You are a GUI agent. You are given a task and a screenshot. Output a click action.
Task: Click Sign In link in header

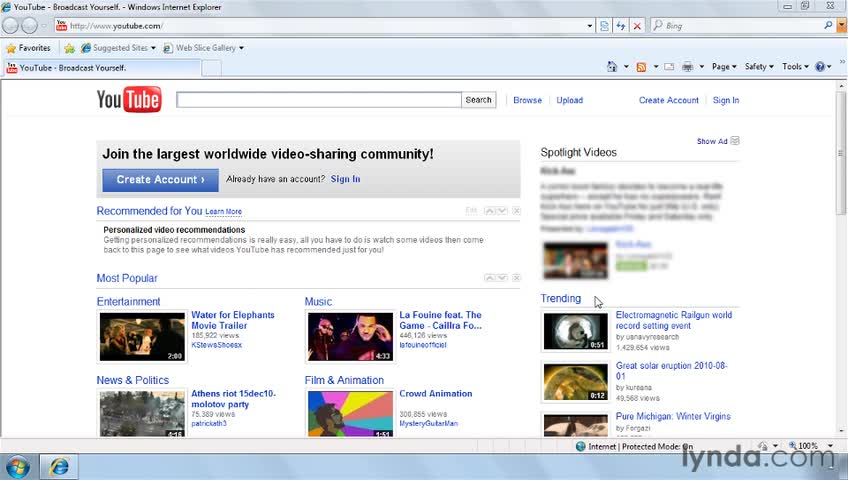726,100
